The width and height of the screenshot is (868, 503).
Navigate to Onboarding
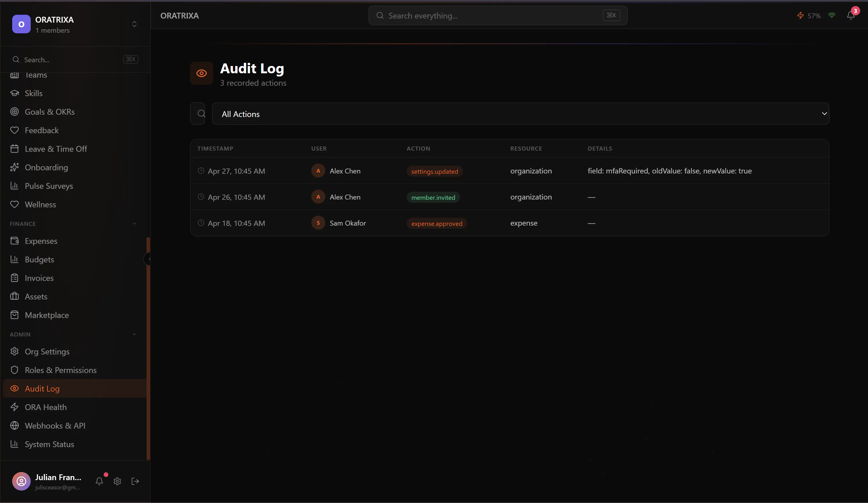point(74,167)
